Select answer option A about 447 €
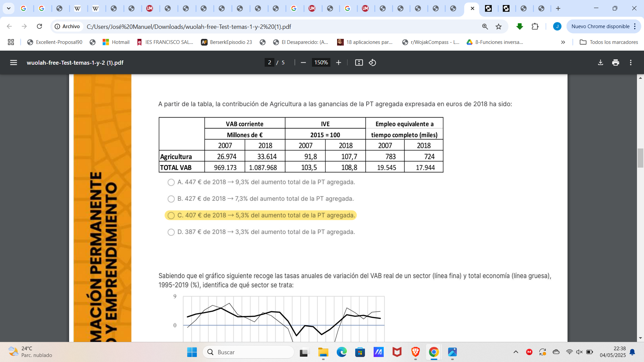The height and width of the screenshot is (362, 644). (171, 182)
